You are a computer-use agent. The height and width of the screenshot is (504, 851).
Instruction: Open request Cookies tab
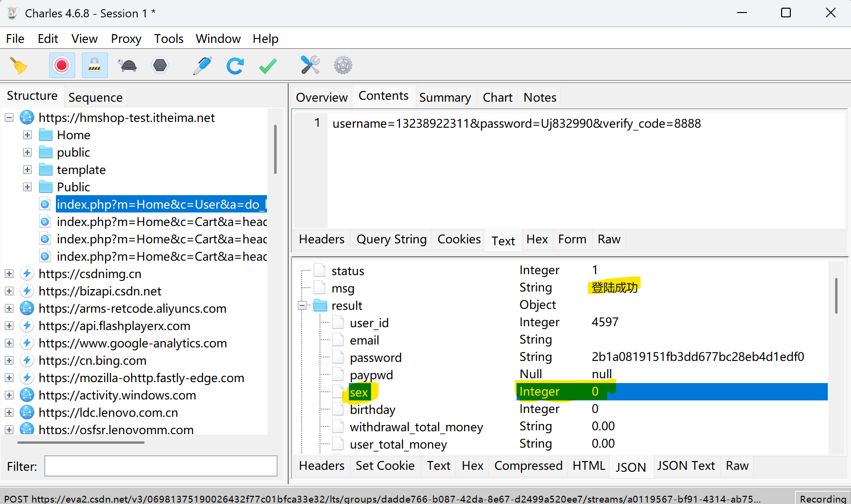pos(459,239)
